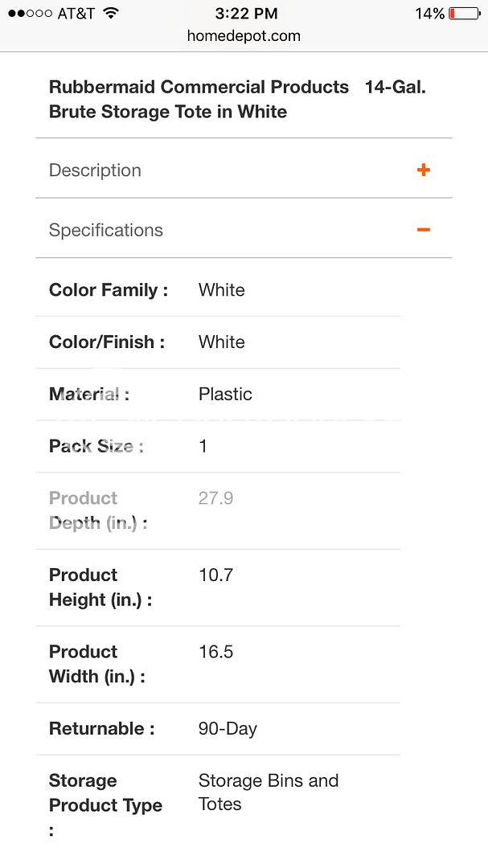Screen dimensions: 488x868
Task: Tap the AT&T carrier label
Action: [x=76, y=14]
